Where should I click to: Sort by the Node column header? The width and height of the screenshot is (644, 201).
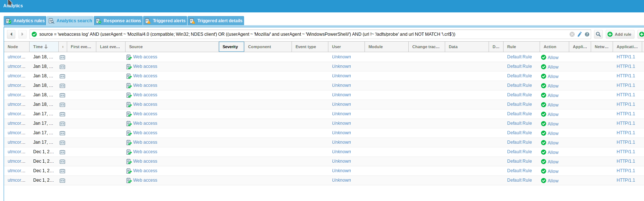pyautogui.click(x=16, y=47)
